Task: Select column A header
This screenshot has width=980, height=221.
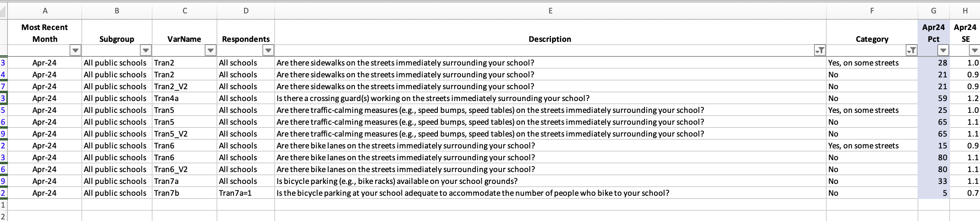Action: (x=45, y=11)
